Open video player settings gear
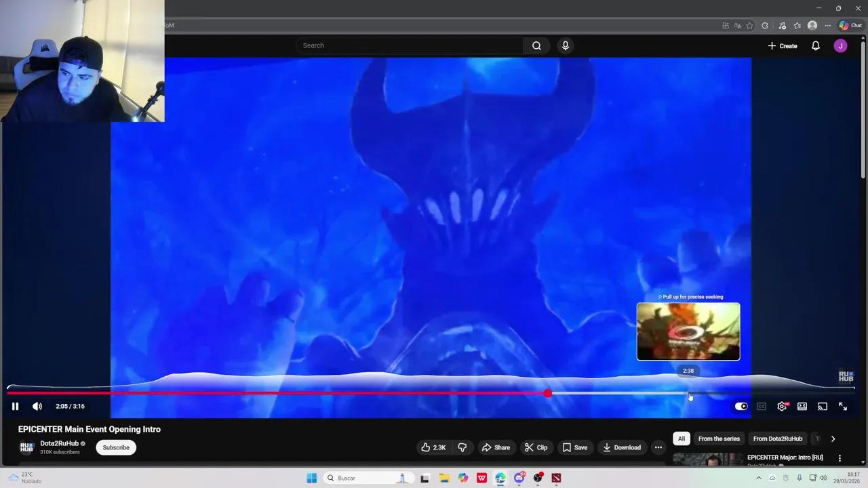Image resolution: width=868 pixels, height=488 pixels. (x=782, y=407)
